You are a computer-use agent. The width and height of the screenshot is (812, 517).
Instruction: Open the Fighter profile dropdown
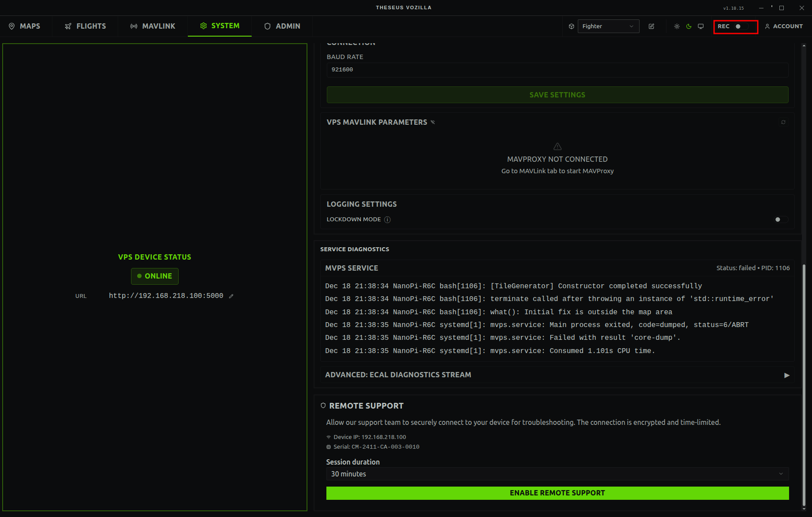[x=608, y=26]
